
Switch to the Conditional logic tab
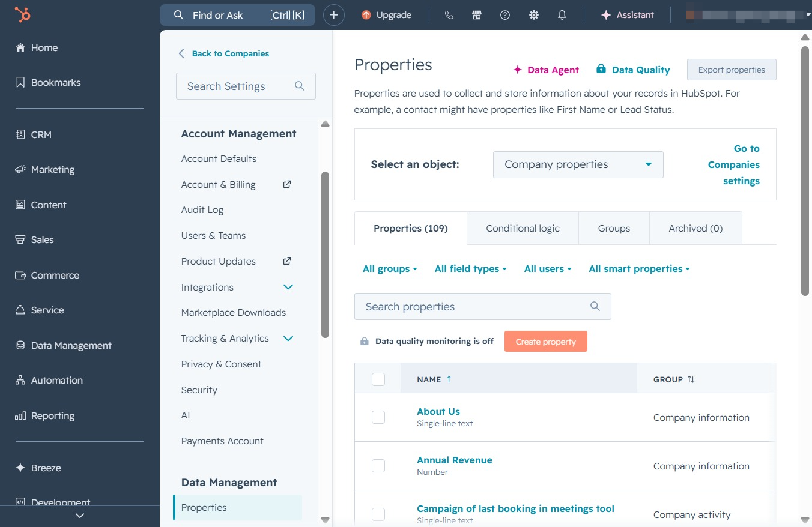[x=523, y=228]
